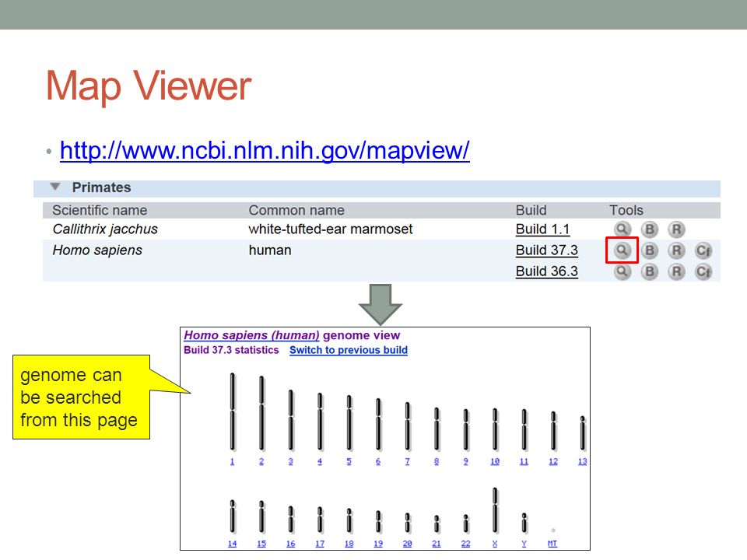
Task: Open Homo sapiens (human) genome view link
Action: point(251,335)
